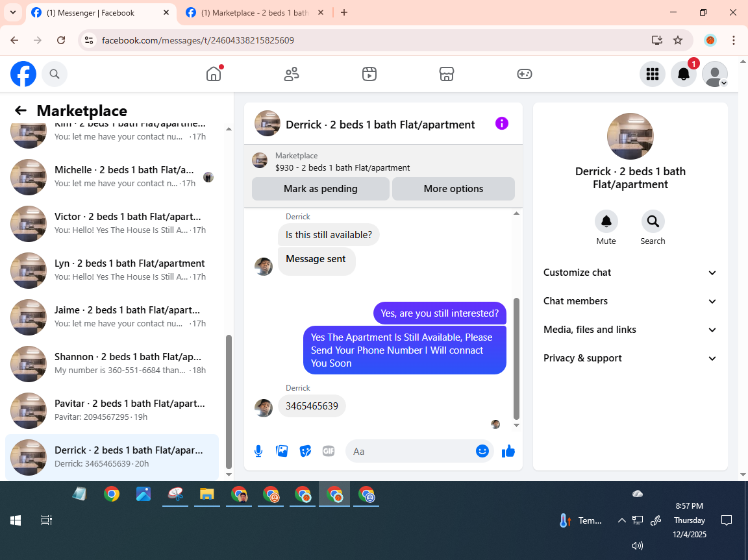
Task: Click Derrick's chat header title
Action: pyautogui.click(x=380, y=125)
